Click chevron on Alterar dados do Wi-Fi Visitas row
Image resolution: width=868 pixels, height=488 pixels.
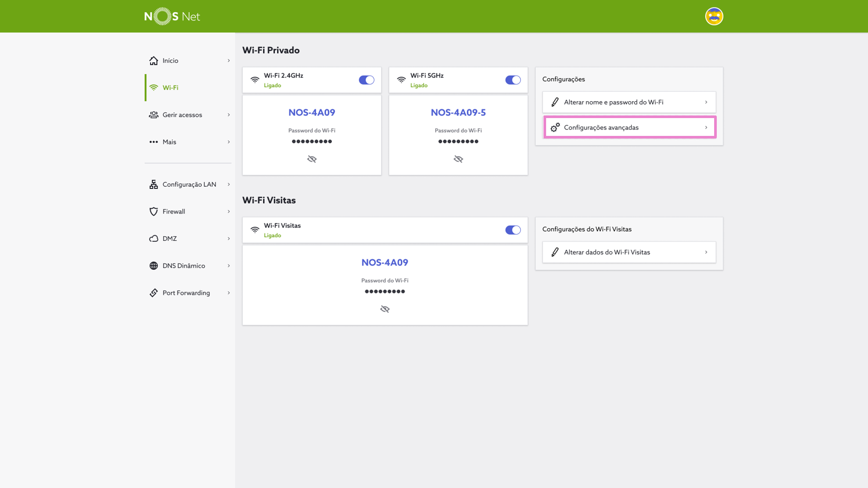pos(706,252)
